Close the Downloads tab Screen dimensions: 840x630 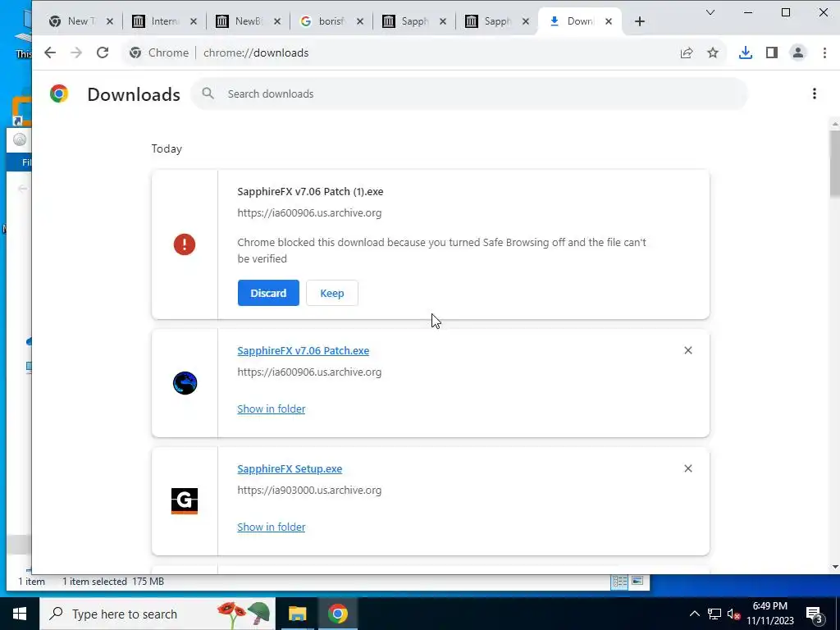(609, 21)
